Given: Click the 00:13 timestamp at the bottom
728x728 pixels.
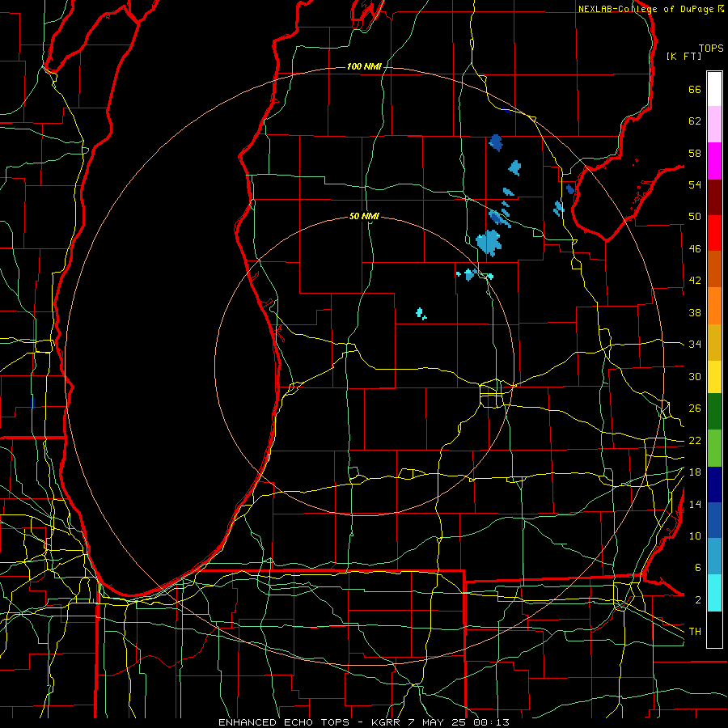Looking at the screenshot, I should pyautogui.click(x=491, y=722).
